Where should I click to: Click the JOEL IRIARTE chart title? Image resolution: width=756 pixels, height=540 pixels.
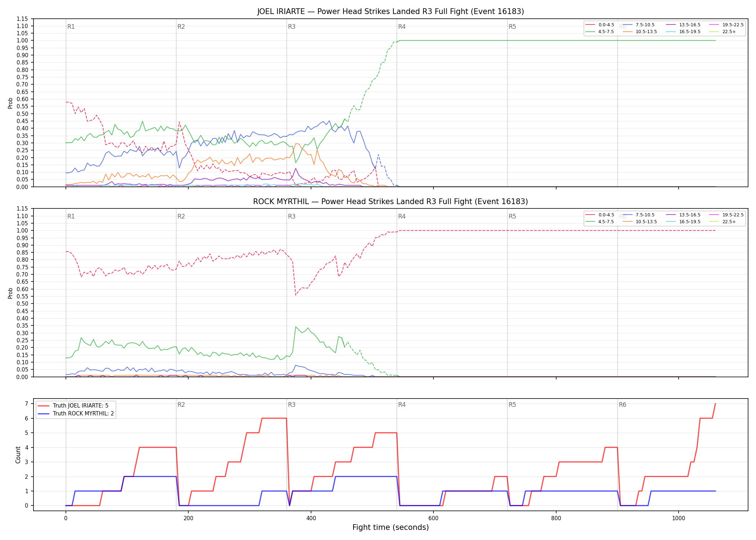[390, 12]
